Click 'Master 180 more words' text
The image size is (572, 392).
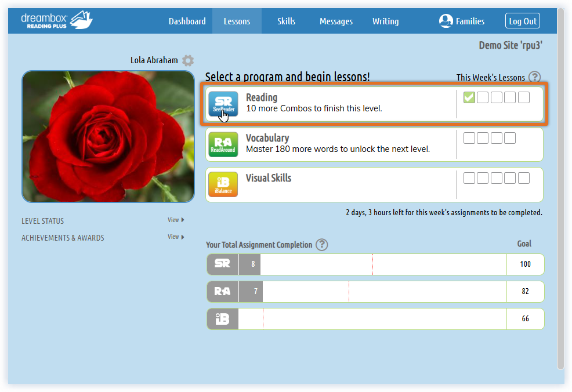pyautogui.click(x=338, y=149)
